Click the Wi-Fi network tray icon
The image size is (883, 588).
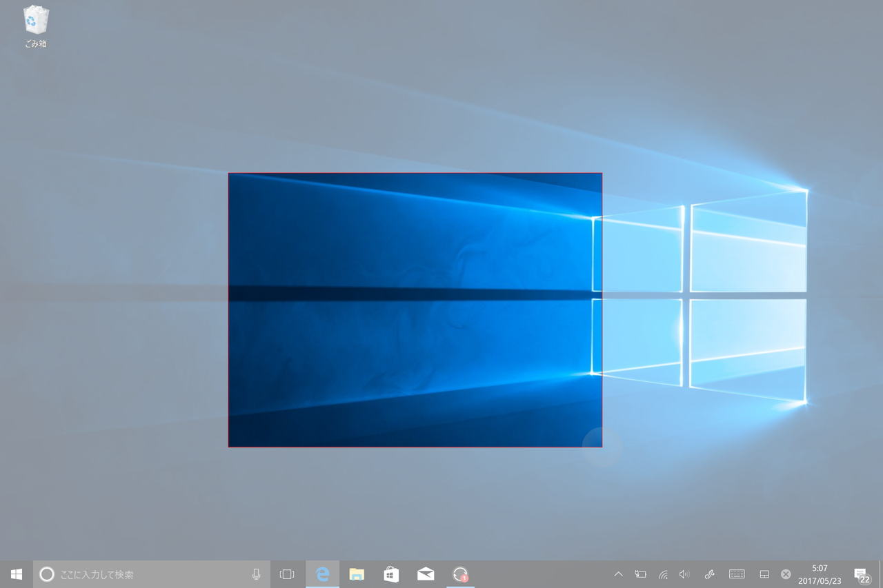click(x=663, y=574)
